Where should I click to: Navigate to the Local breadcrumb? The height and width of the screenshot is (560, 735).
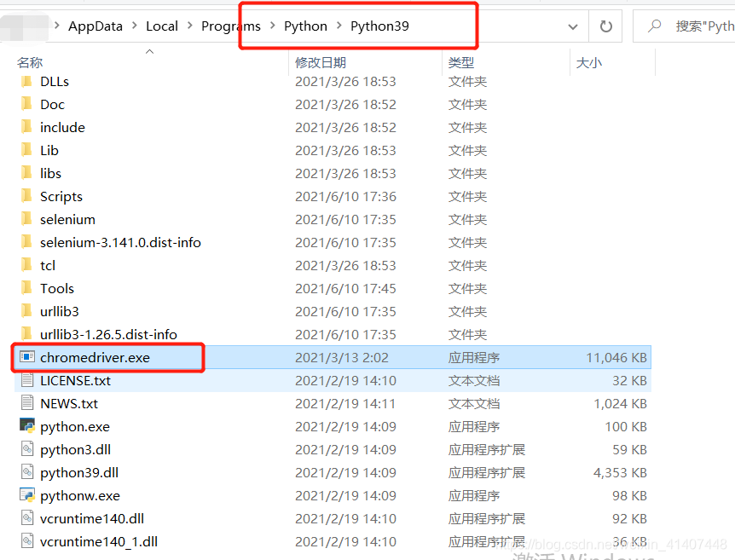(x=162, y=26)
